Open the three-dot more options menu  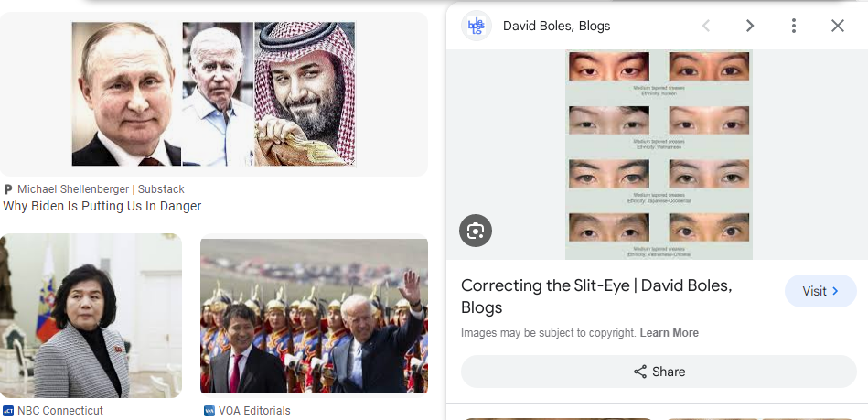(x=794, y=26)
